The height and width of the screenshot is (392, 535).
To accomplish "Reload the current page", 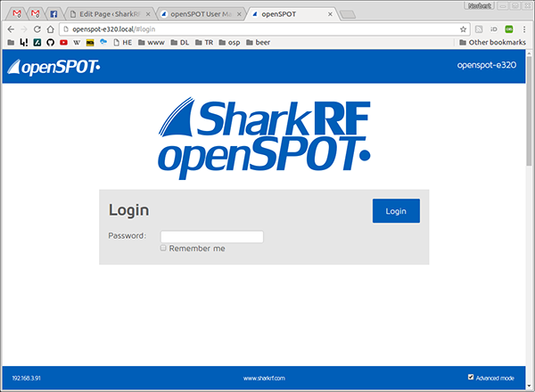I will pyautogui.click(x=37, y=29).
